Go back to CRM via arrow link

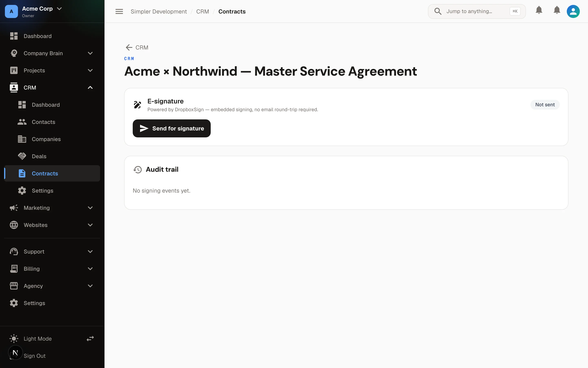137,47
